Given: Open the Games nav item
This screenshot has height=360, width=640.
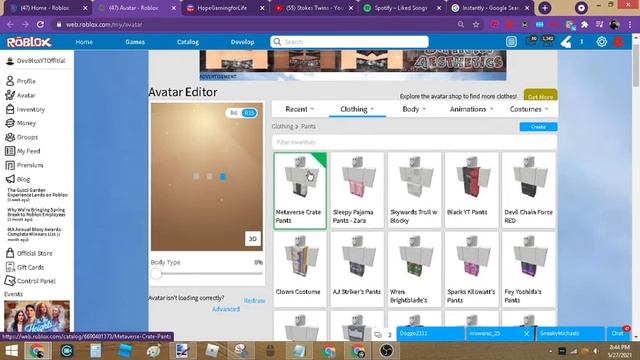Looking at the screenshot, I should point(135,42).
